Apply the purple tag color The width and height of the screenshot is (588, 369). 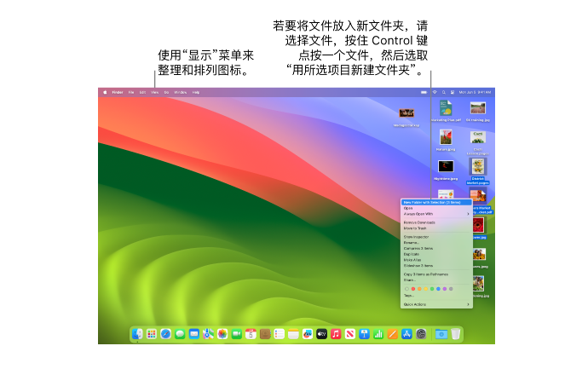click(445, 289)
